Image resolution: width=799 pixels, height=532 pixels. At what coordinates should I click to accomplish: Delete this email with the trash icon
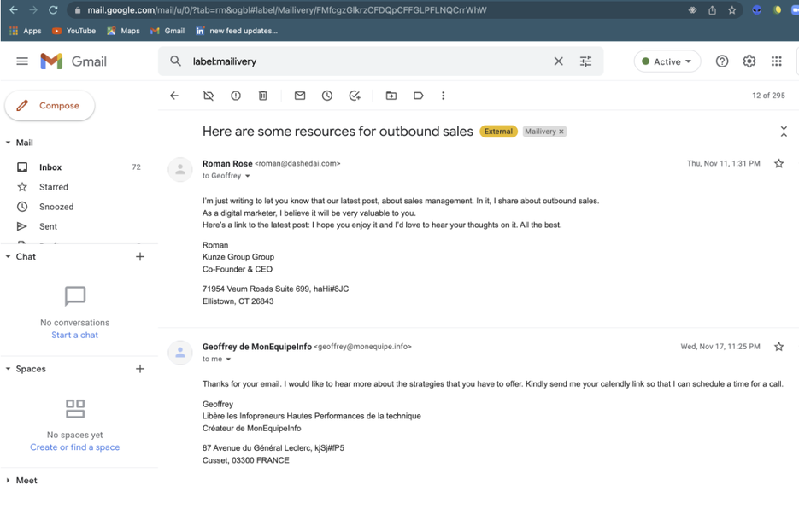click(x=262, y=96)
